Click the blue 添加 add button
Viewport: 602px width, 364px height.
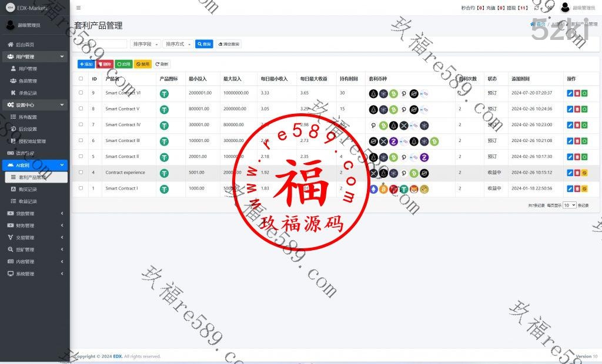[x=86, y=64]
